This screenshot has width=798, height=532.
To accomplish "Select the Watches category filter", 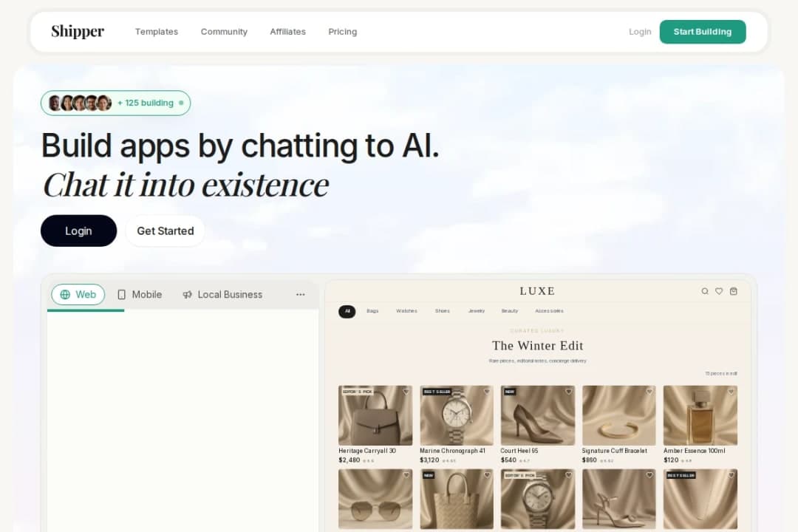I will pyautogui.click(x=406, y=310).
